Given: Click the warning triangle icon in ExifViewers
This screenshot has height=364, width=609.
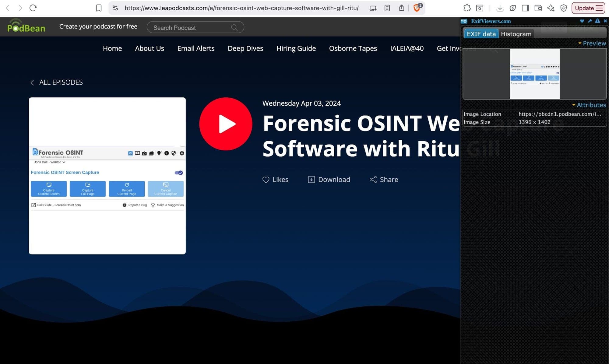Looking at the screenshot, I should tap(597, 21).
